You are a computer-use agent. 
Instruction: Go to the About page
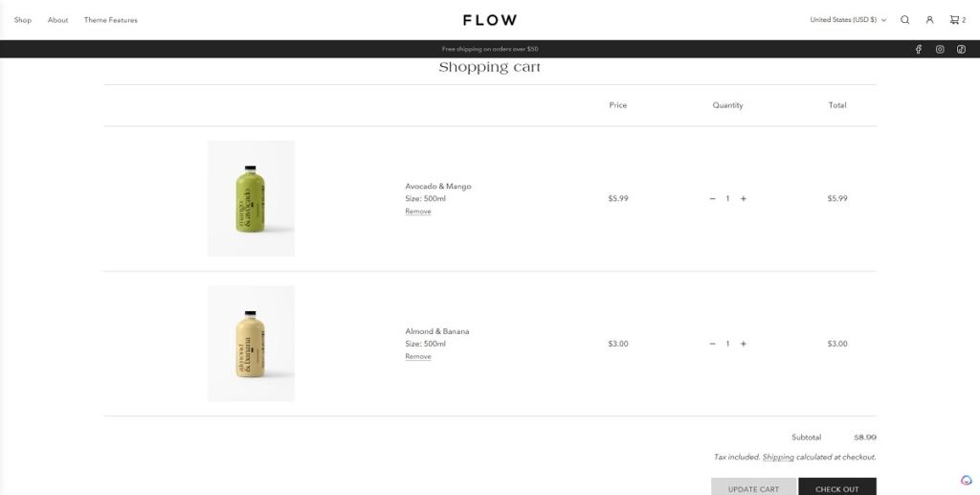[58, 20]
